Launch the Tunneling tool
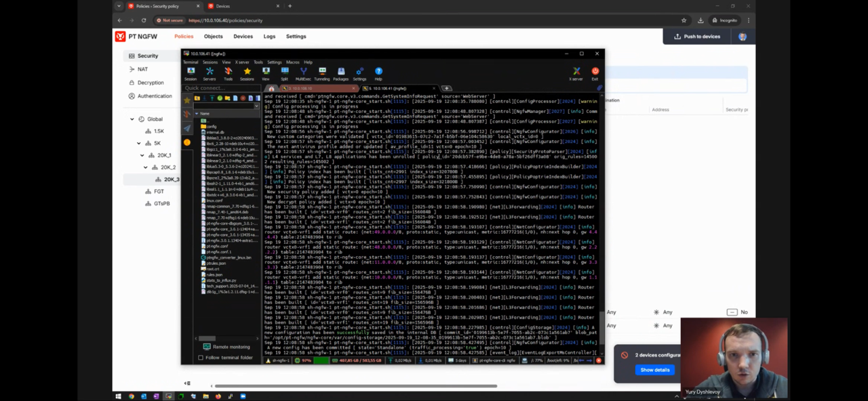Image resolution: width=868 pixels, height=401 pixels. coord(322,73)
